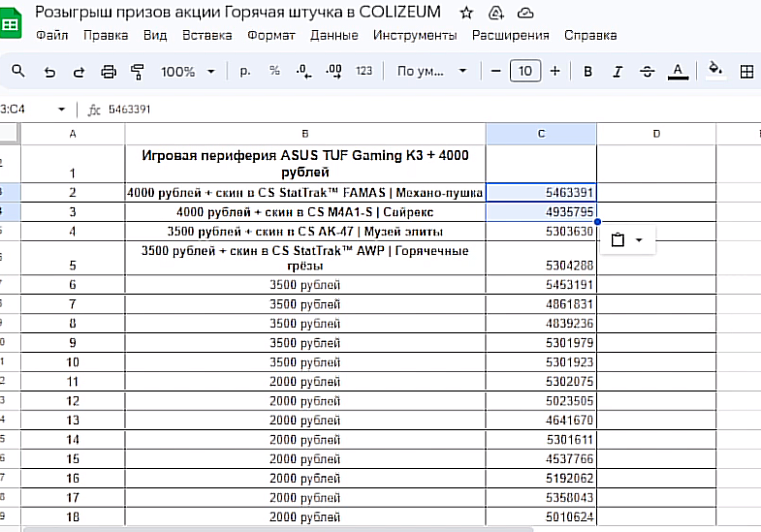Star this spreadsheet document
This screenshot has width=761, height=532.
(x=466, y=13)
